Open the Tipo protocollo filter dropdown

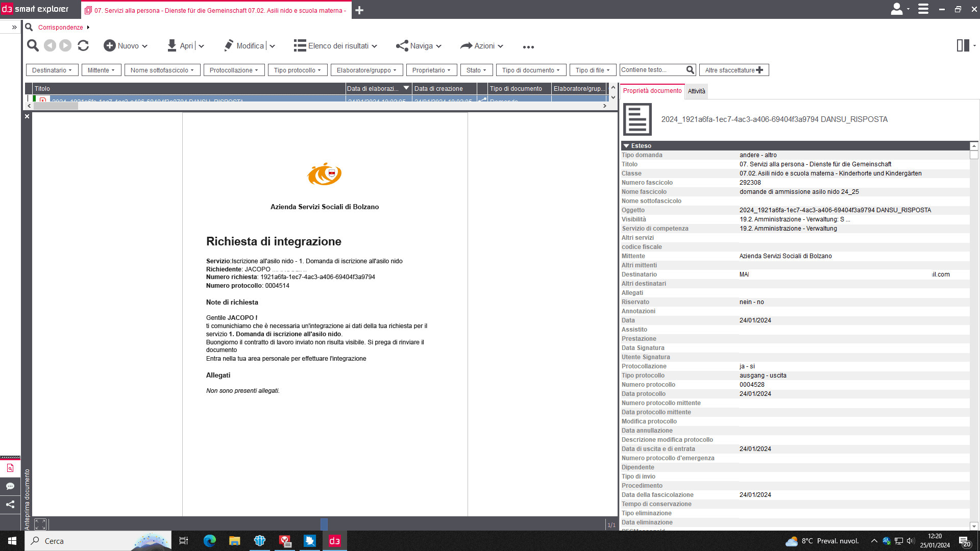(297, 70)
